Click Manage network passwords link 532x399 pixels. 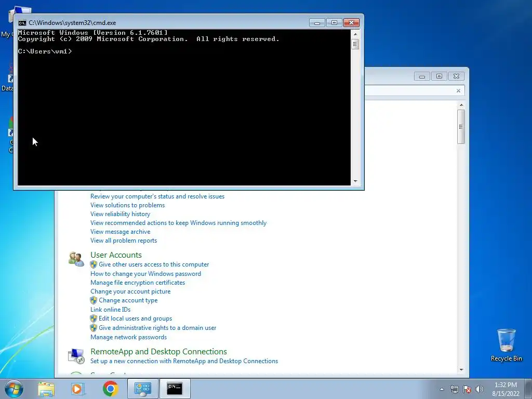(129, 337)
